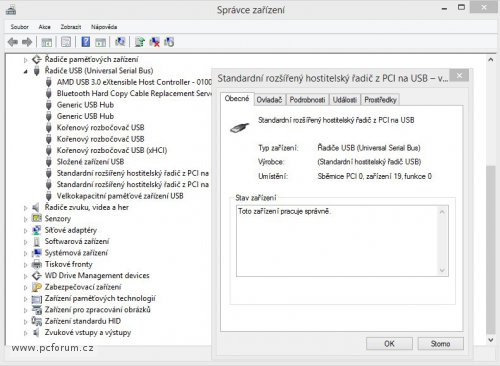This screenshot has width=500, height=366.
Task: Expand the Řadiče paměťových zařízení node
Action: pyautogui.click(x=26, y=60)
